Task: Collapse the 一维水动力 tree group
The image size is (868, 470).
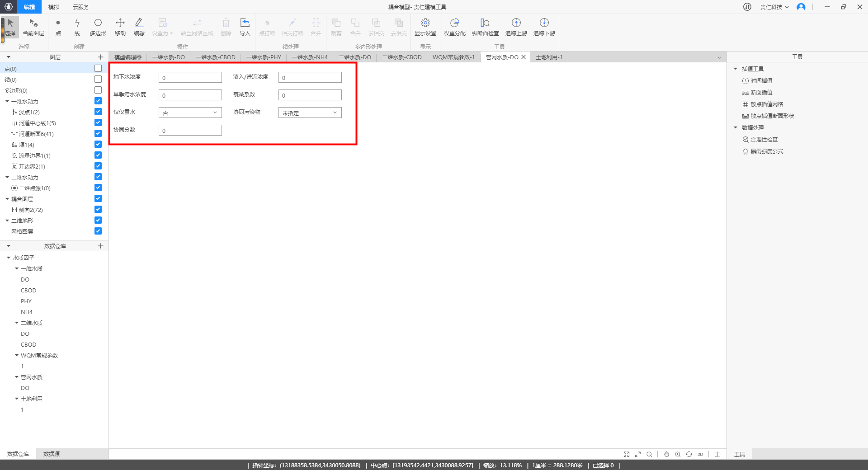Action: click(7, 101)
